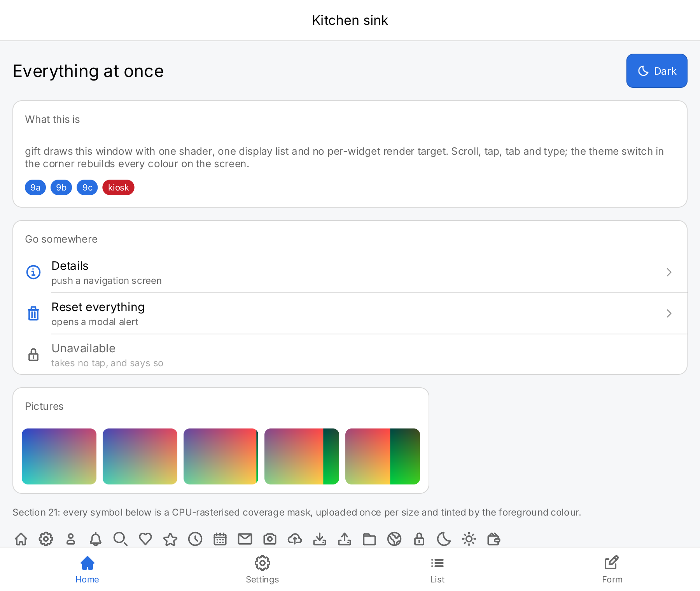Click the magnifying glass symbol
Screen dimensions: 700x591
(x=121, y=539)
